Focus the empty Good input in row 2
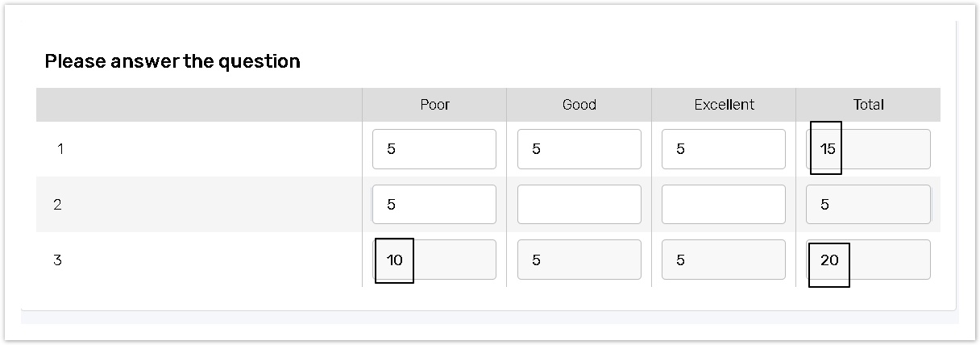Viewport: 980px width, 345px height. 579,205
